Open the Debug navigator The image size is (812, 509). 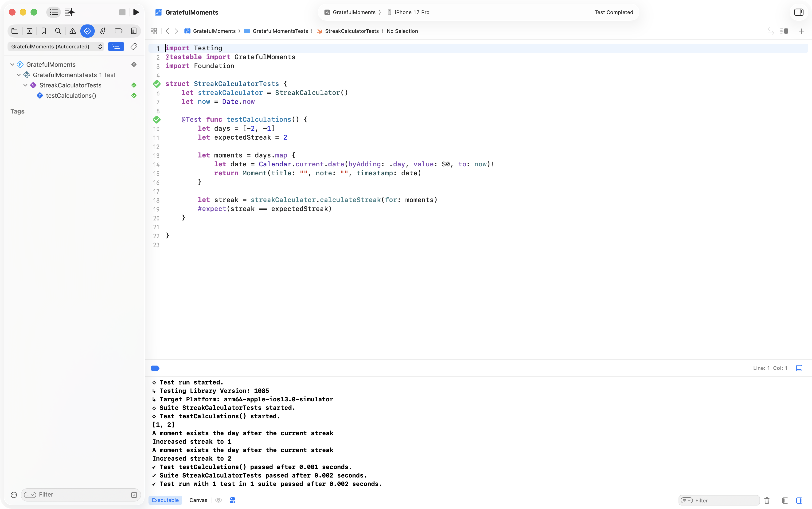(104, 31)
